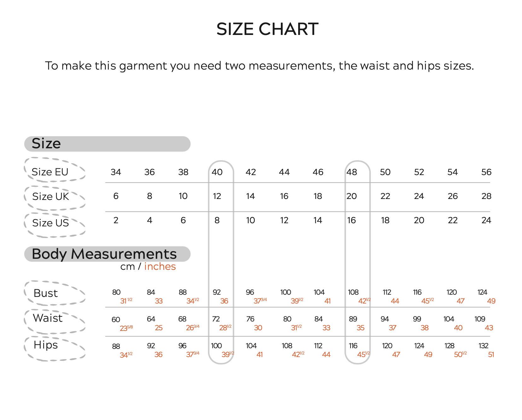Viewport: 522px width, 420px height.
Task: Click EU size 34 cell
Action: point(116,172)
